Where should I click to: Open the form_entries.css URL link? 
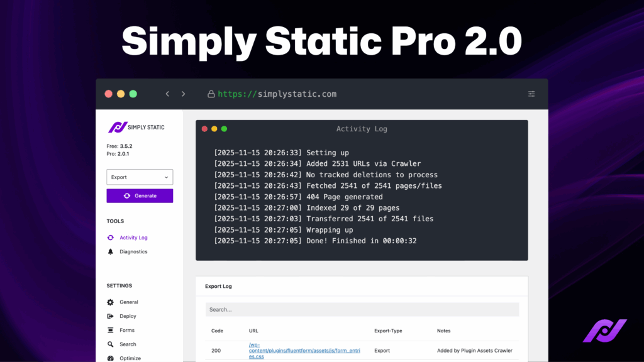click(x=304, y=351)
